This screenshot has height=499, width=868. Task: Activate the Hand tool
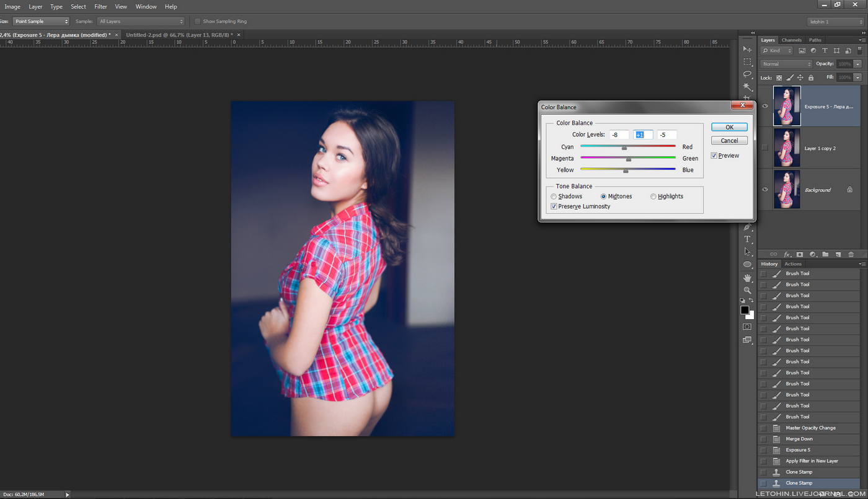(x=747, y=278)
